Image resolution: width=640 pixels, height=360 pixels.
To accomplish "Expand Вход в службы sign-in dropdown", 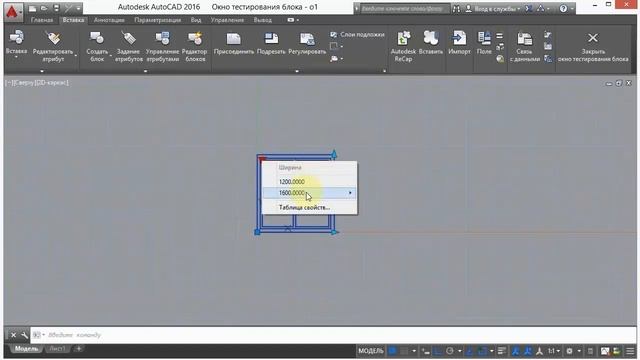I will pyautogui.click(x=519, y=9).
